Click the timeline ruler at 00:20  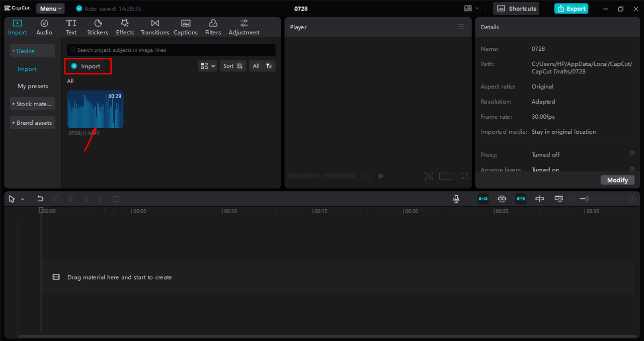click(x=411, y=211)
